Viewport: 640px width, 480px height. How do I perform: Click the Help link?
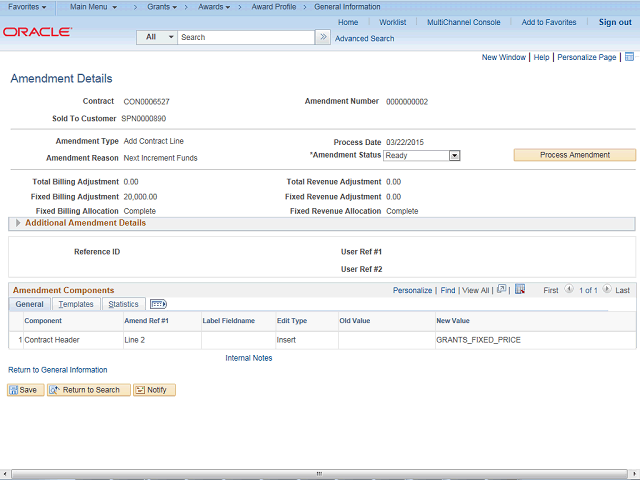click(x=541, y=57)
